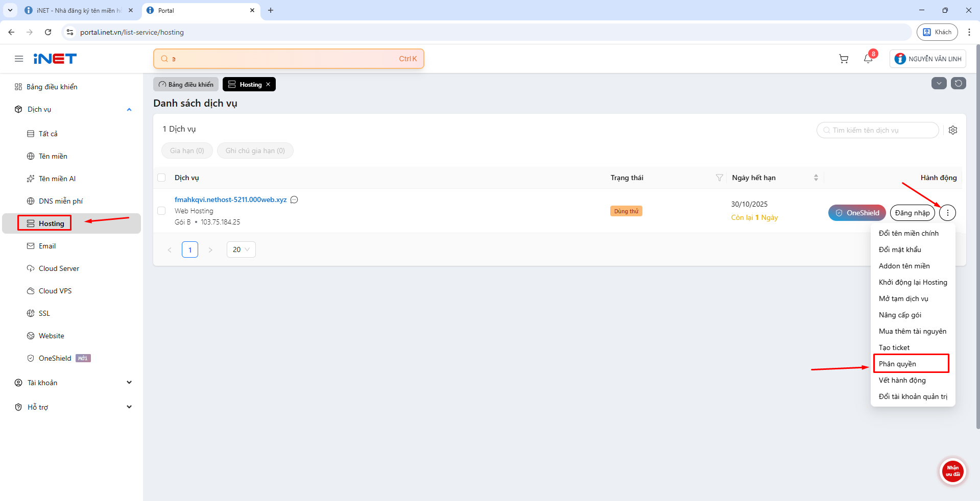Viewport: 980px width, 501px height.
Task: Click Ghi chú gia hạn (0) button
Action: pos(255,151)
